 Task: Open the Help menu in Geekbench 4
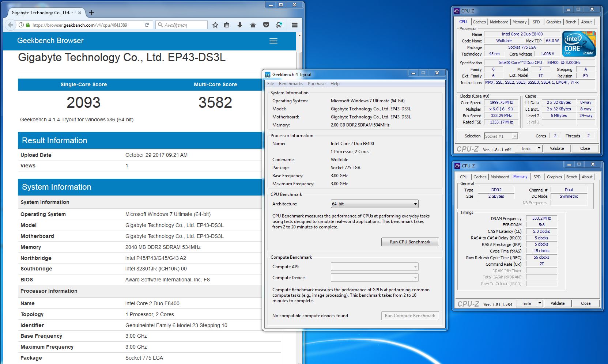(335, 84)
